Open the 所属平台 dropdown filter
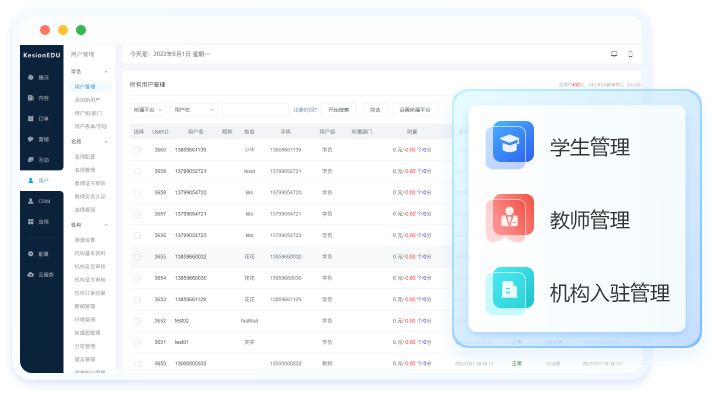The width and height of the screenshot is (726, 396). 148,110
